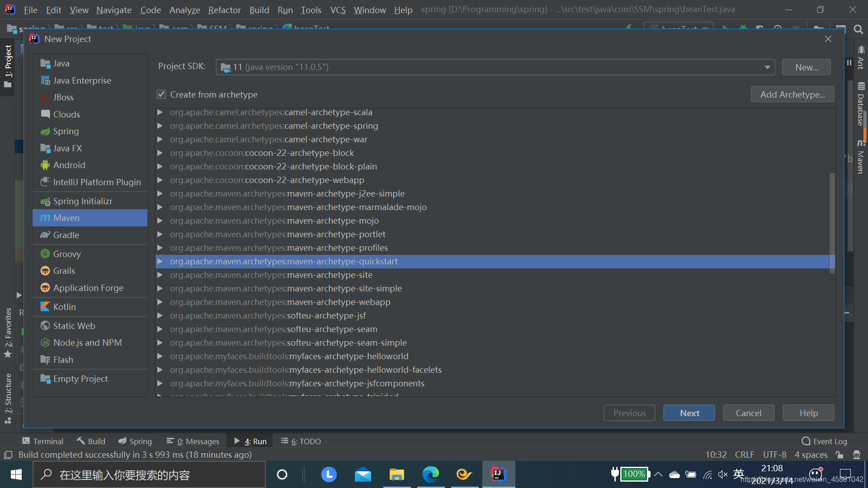Open the File menu
Viewport: 868px width, 488px height.
point(30,9)
